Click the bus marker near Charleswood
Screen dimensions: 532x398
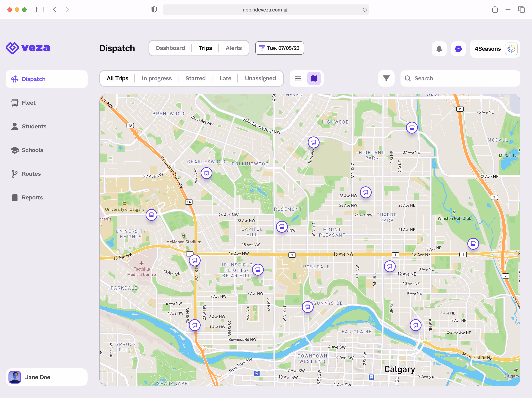coord(206,173)
